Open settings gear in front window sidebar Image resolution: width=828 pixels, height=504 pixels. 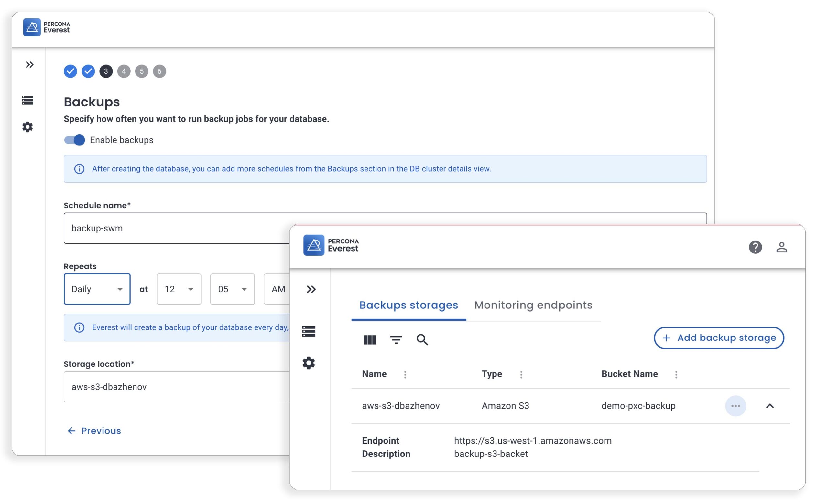point(309,363)
